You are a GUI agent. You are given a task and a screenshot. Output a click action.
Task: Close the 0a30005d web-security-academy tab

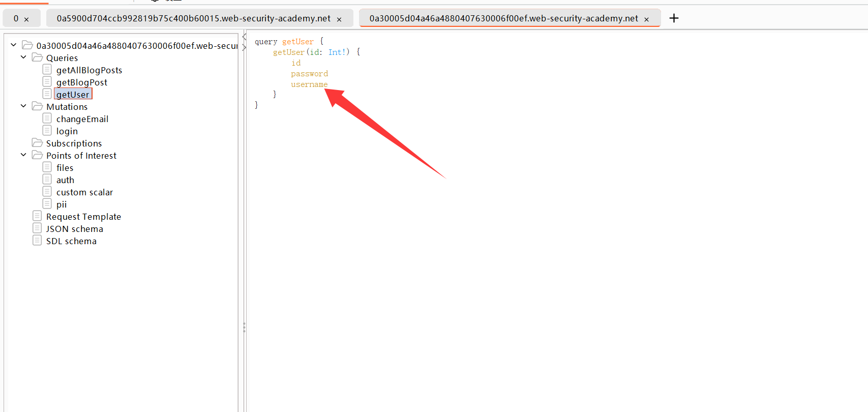click(x=646, y=19)
